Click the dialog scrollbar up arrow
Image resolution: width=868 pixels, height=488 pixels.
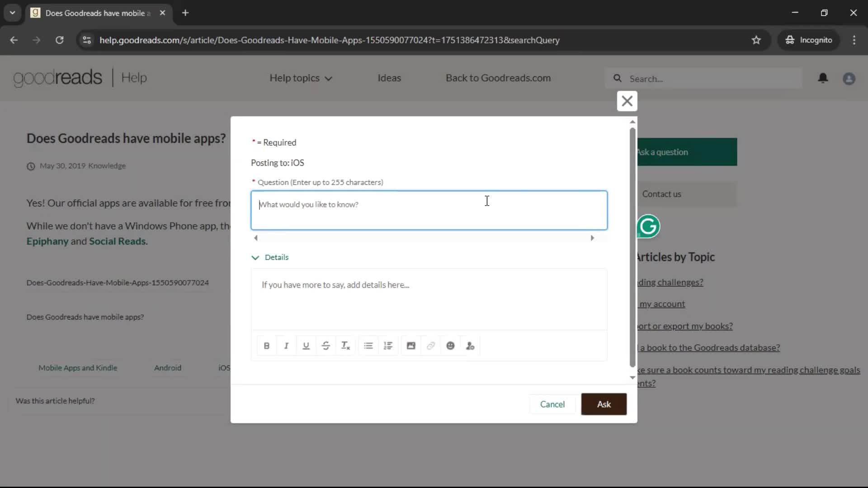click(x=632, y=122)
